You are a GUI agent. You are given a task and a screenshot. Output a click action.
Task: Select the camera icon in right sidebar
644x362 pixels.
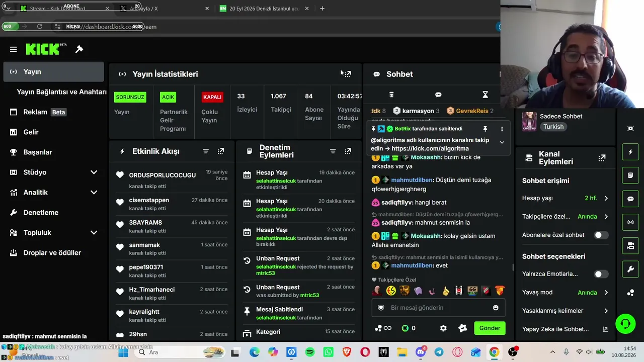630,246
